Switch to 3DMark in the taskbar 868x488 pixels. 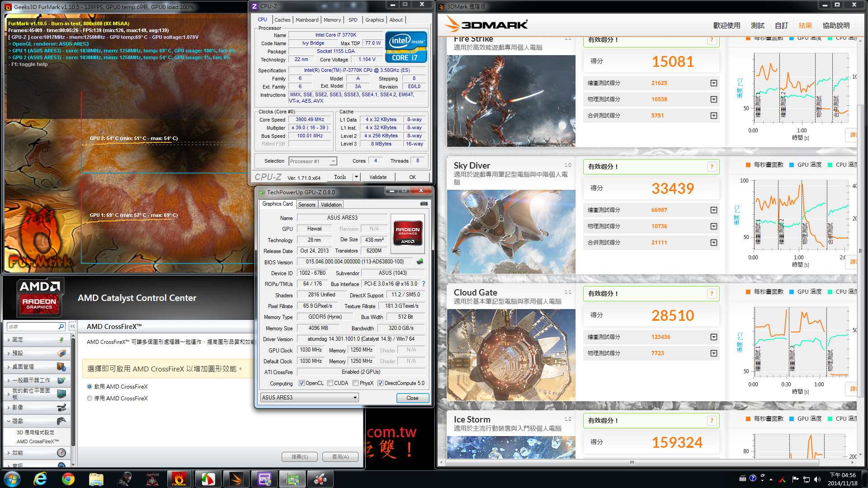click(236, 479)
